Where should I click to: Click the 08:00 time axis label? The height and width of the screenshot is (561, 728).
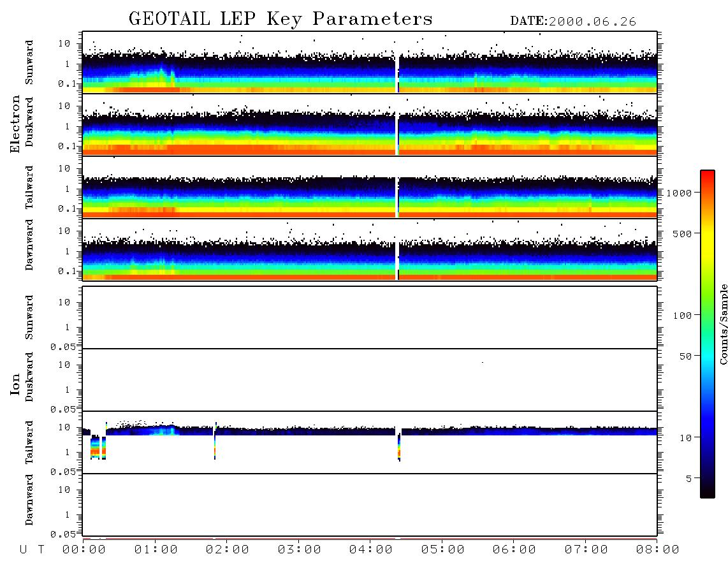pos(658,550)
